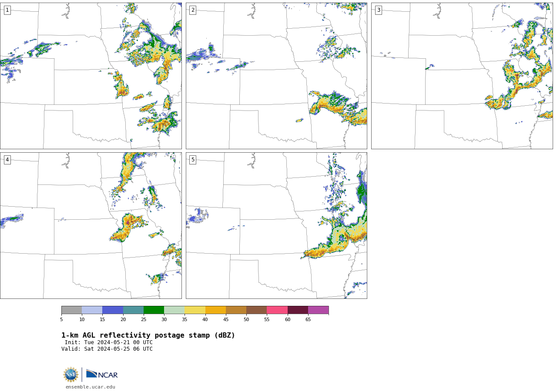Viewport: 557px width, 392px height.
Task: Open ensemble member 5 reflectivity panel
Action: pos(276,225)
